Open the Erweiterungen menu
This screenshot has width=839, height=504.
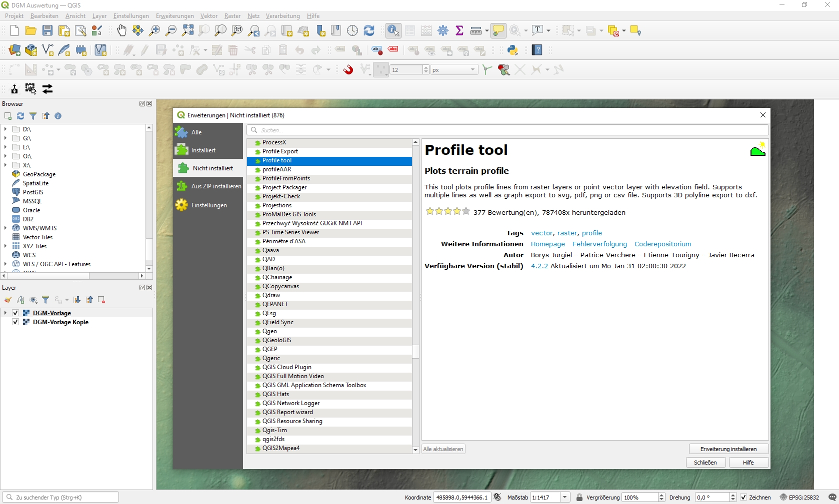(175, 16)
